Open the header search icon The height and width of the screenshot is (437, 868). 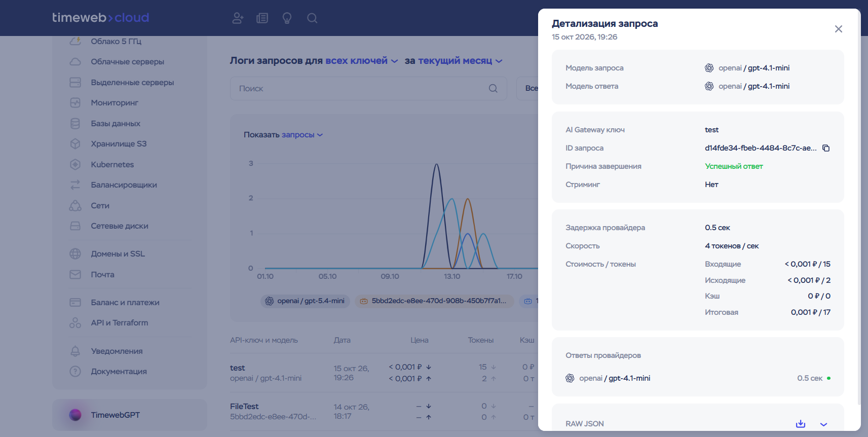(312, 18)
